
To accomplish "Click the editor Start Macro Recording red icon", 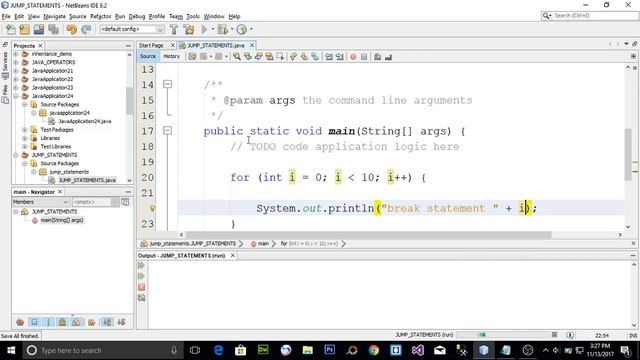I will 353,57.
